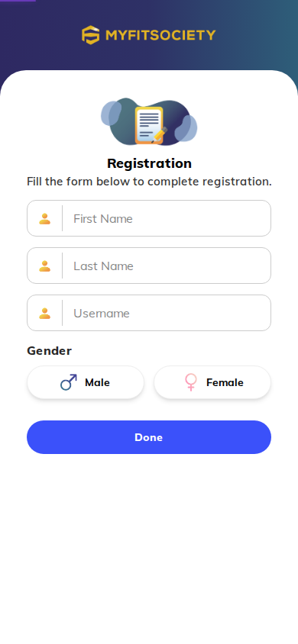Image resolution: width=298 pixels, height=644 pixels.
Task: Select Male as gender
Action: 86,382
